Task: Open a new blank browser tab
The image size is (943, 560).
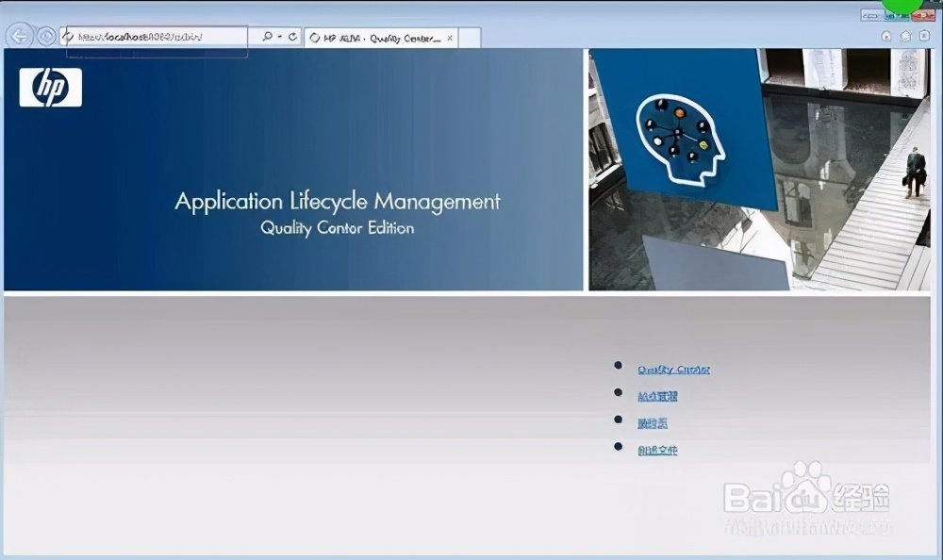Action: coord(470,38)
